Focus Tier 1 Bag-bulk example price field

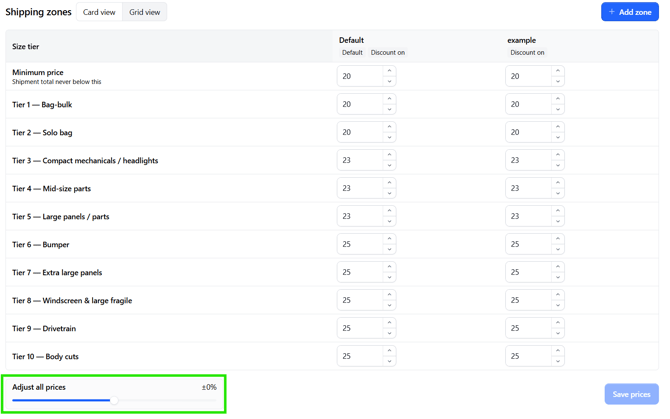coord(535,104)
